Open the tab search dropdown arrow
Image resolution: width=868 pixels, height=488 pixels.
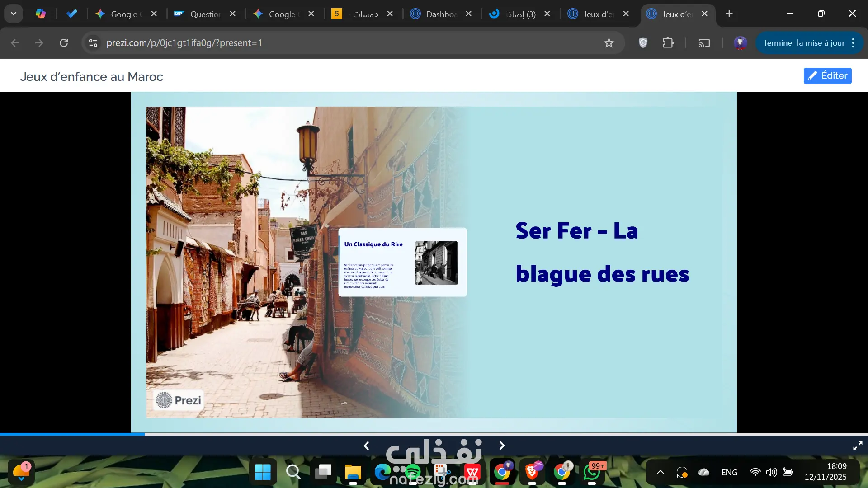point(14,14)
